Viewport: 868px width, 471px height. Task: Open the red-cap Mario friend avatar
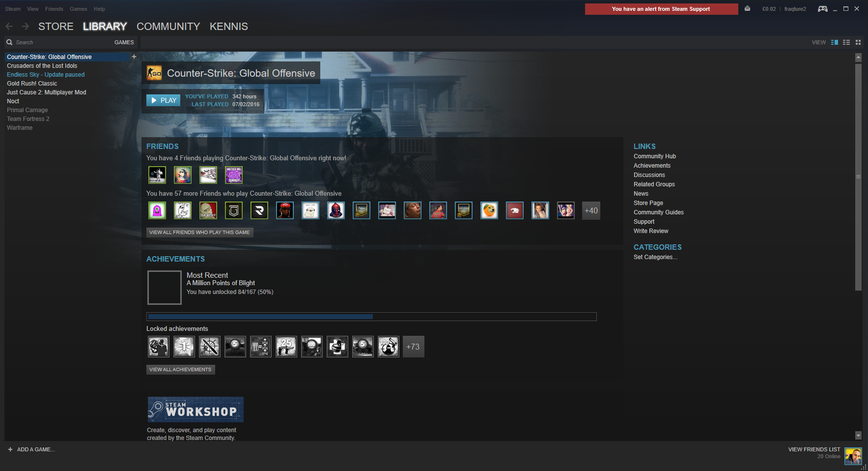pos(285,210)
